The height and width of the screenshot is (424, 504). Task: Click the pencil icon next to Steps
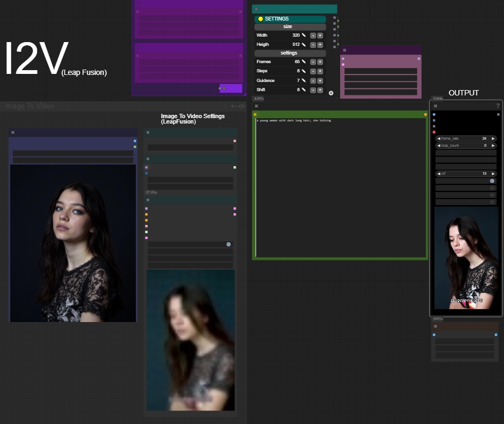click(303, 71)
